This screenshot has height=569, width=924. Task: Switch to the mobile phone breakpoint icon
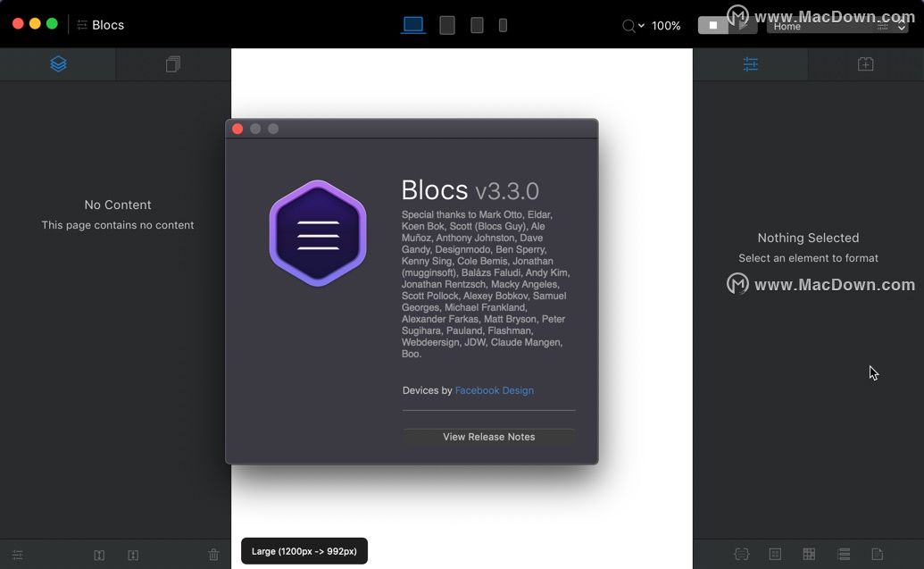503,25
